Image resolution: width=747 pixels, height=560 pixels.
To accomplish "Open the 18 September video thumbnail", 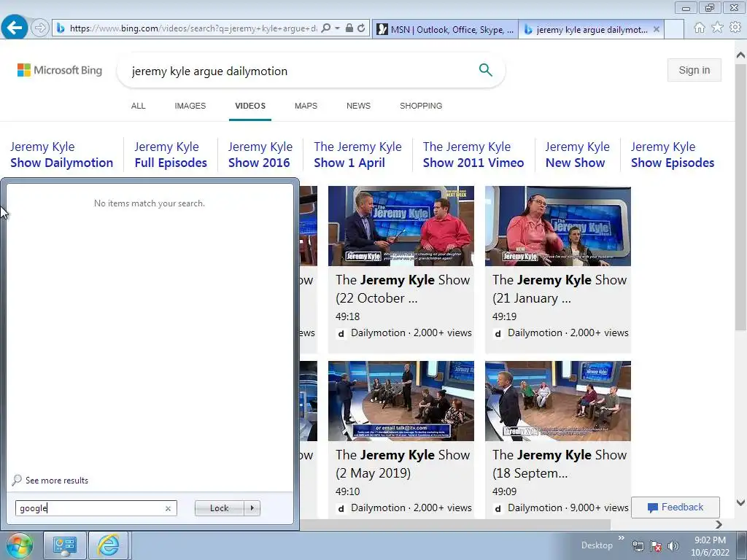I will pyautogui.click(x=558, y=401).
